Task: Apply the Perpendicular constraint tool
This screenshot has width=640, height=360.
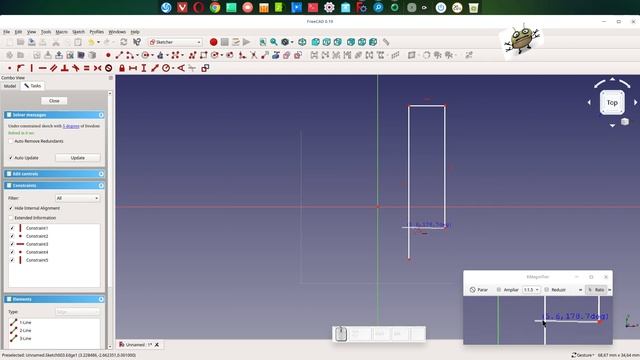Action: tap(64, 68)
